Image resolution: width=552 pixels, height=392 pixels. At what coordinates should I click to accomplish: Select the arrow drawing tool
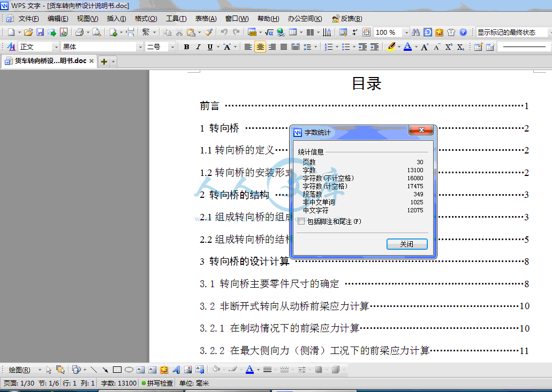click(105, 370)
